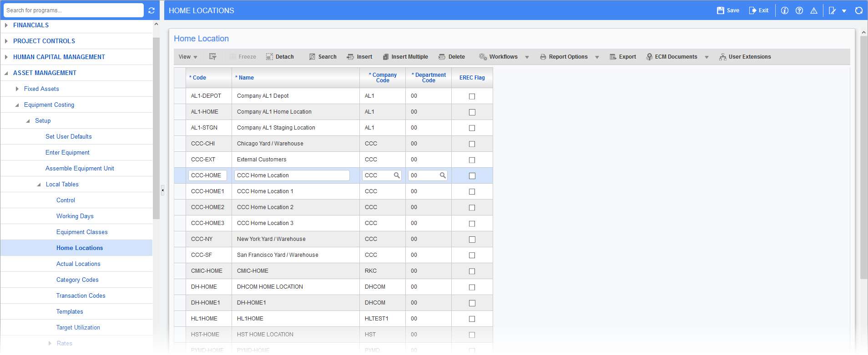Expand HUMAN CAPITAL MANAGEMENT group
Screen dimensions: 868x355
click(6, 57)
